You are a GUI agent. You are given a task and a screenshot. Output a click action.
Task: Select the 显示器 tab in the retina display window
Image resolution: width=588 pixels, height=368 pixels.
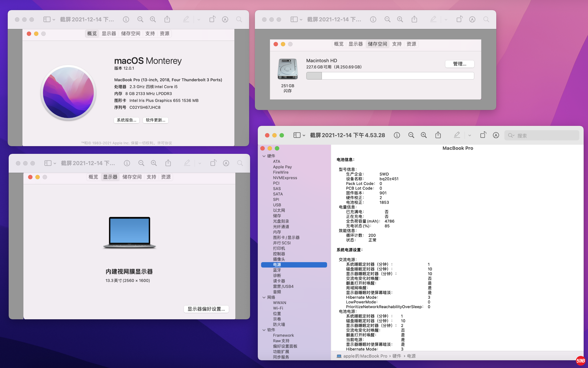coord(110,177)
